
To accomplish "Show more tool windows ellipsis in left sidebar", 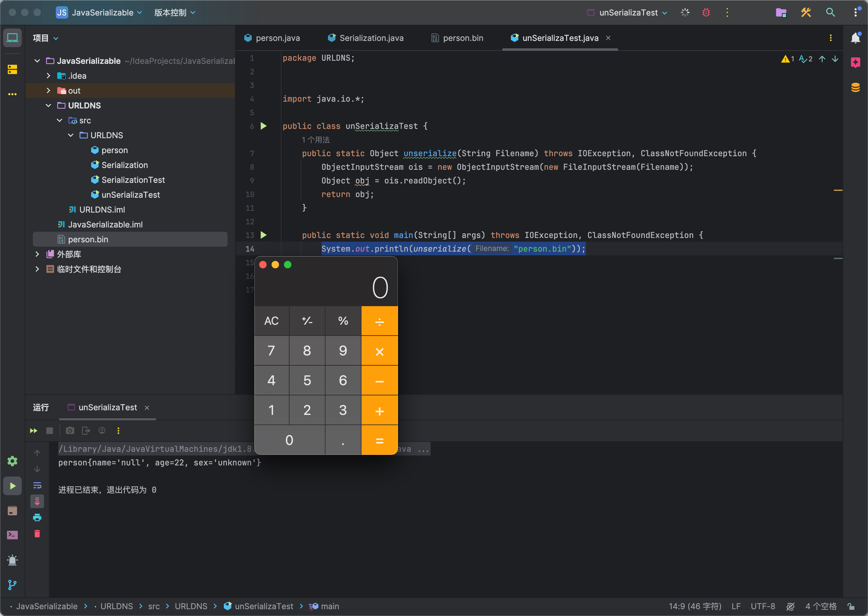I will (x=12, y=94).
